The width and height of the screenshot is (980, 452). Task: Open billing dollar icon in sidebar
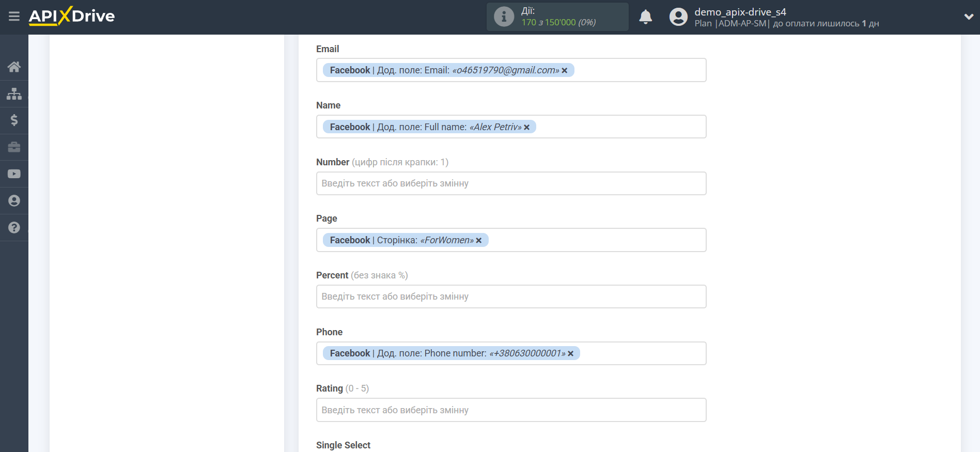14,120
